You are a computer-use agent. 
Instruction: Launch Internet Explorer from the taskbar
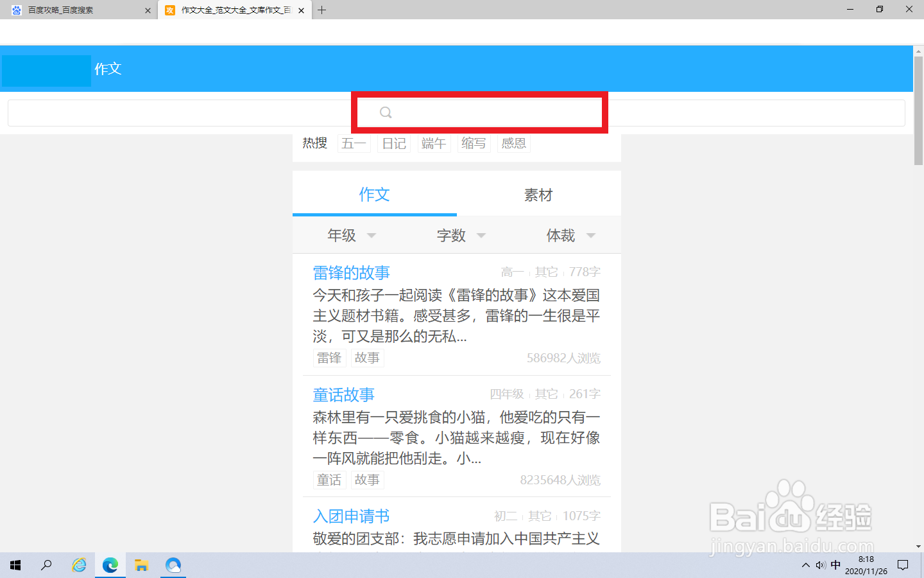coord(78,565)
